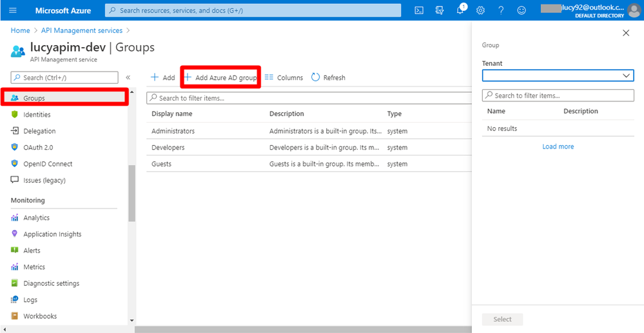Click the Delegation icon
Image resolution: width=644 pixels, height=333 pixels.
15,131
